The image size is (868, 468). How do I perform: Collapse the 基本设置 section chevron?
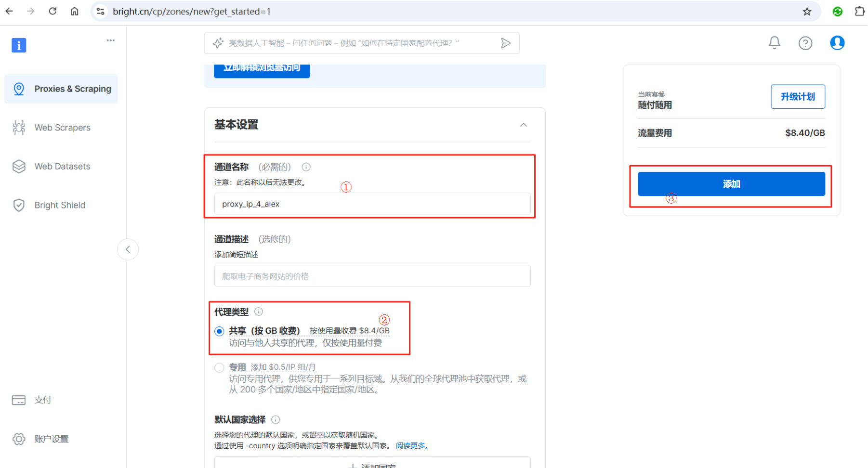524,125
